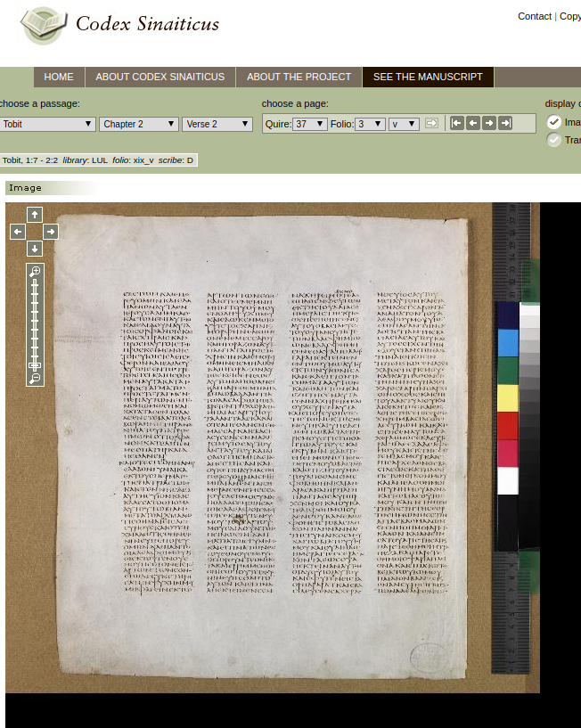
Task: Go to the next page
Action: click(489, 123)
